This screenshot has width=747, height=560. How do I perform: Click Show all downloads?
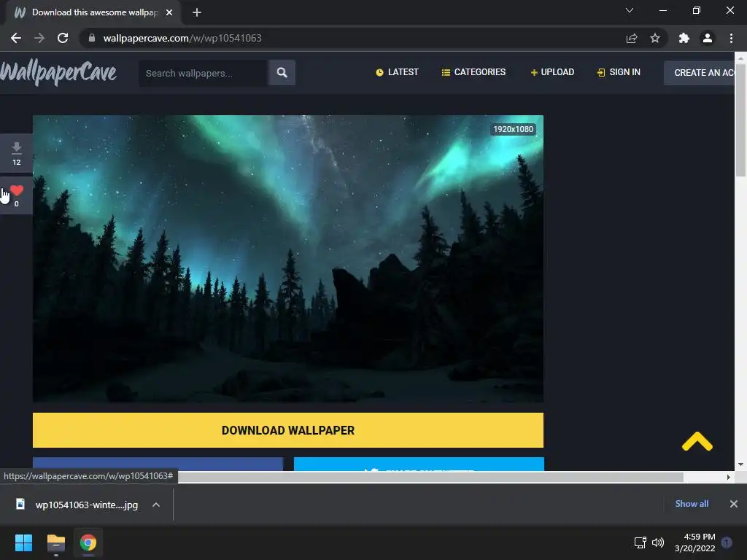pos(692,504)
